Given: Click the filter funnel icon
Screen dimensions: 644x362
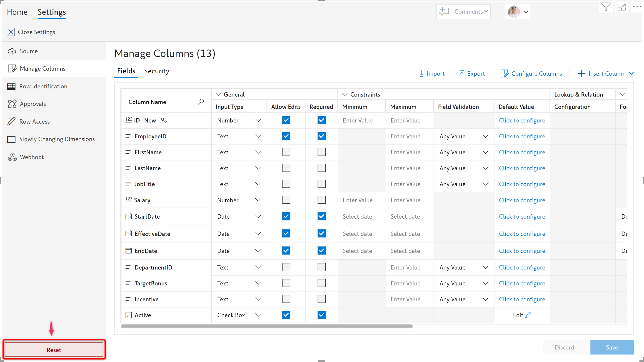Looking at the screenshot, I should tap(606, 7).
